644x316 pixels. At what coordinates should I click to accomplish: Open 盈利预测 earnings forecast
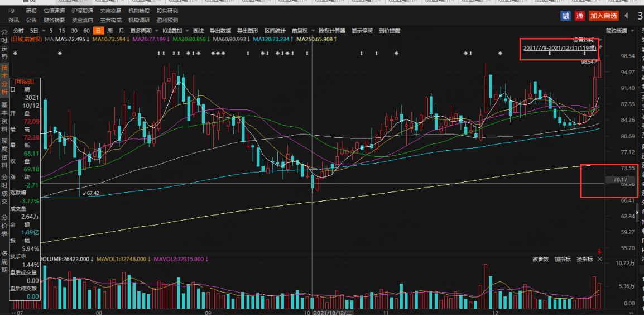coord(167,20)
